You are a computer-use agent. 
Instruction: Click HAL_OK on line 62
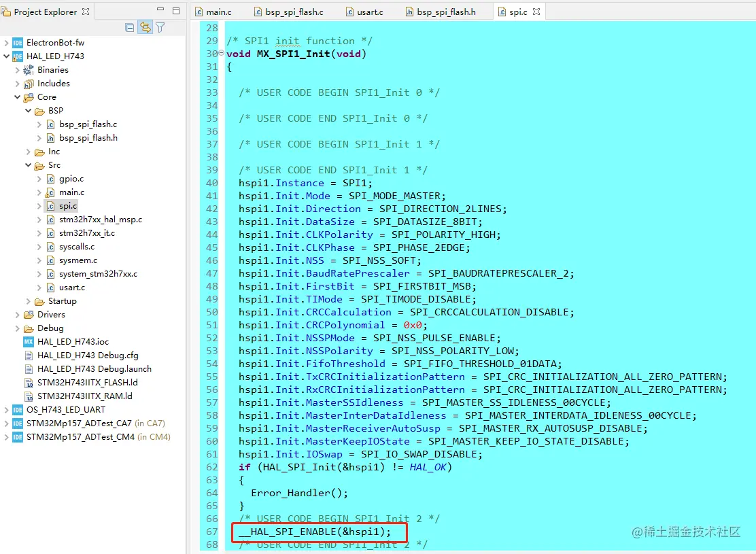(428, 467)
